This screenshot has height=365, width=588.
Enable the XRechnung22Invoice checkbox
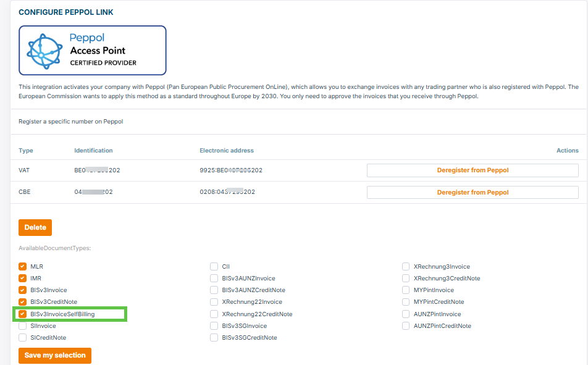214,301
